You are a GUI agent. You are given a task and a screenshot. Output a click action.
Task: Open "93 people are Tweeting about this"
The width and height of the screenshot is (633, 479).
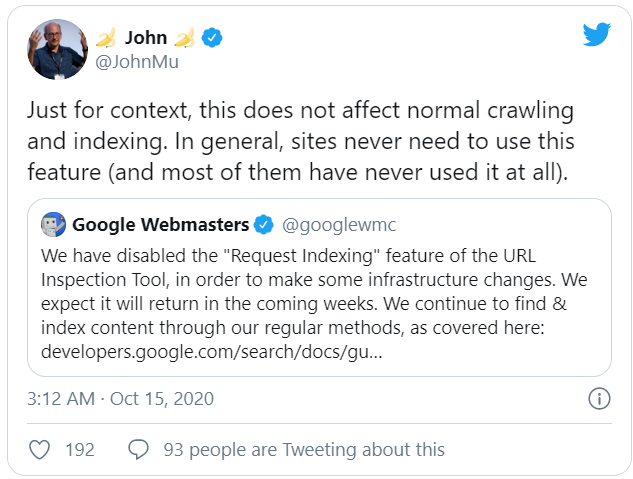click(x=302, y=449)
